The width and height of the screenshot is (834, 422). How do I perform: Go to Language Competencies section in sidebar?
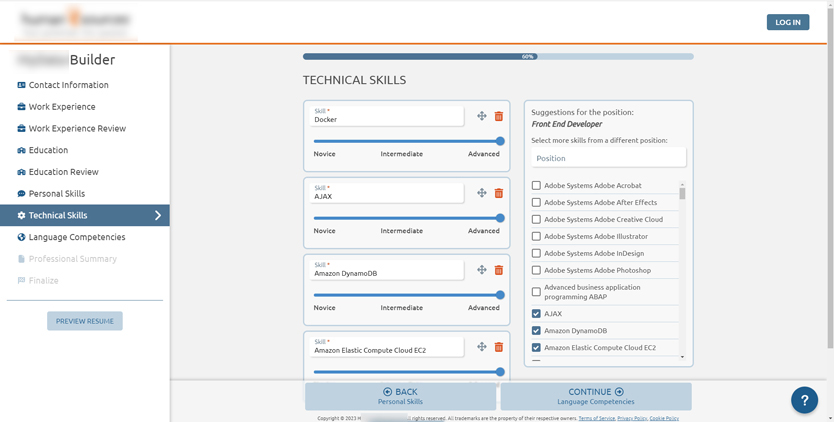pyautogui.click(x=76, y=237)
